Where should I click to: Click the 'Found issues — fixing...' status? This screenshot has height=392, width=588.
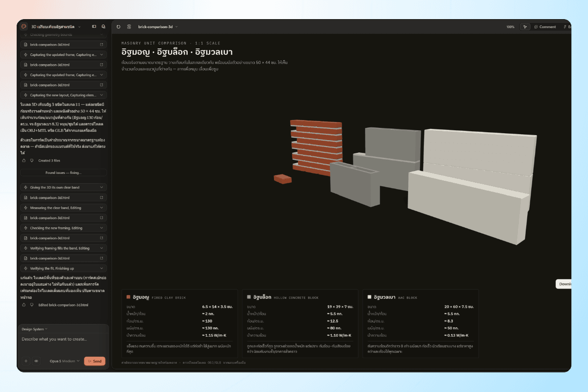[x=64, y=172]
